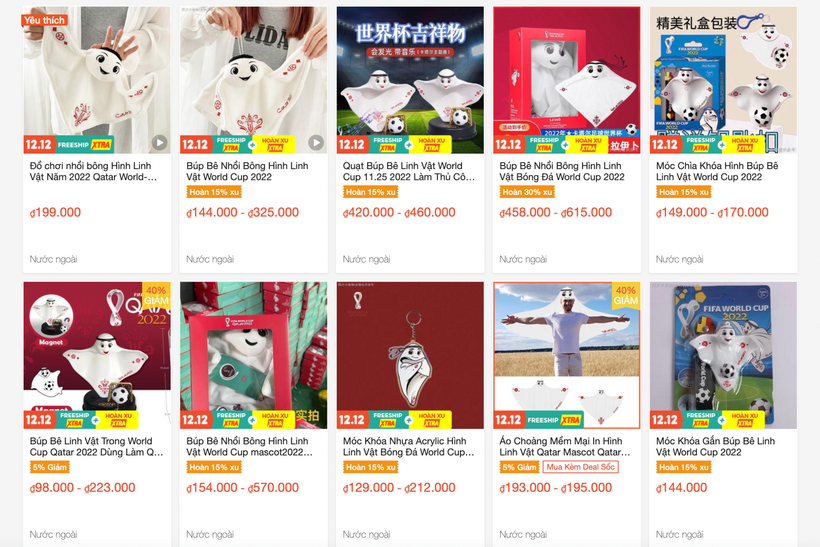Click 5% Giảm tag under Búp Bê Linh Vật Qatar
This screenshot has width=820, height=547.
[x=50, y=467]
